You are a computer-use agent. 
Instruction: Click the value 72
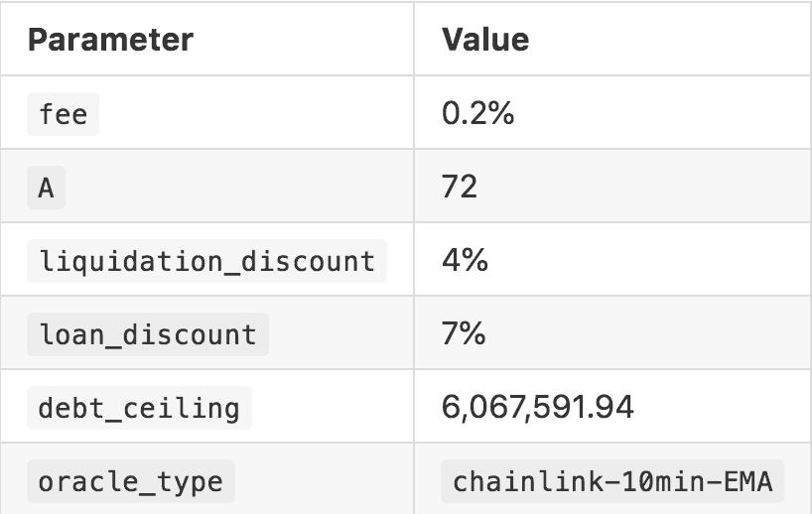(460, 187)
